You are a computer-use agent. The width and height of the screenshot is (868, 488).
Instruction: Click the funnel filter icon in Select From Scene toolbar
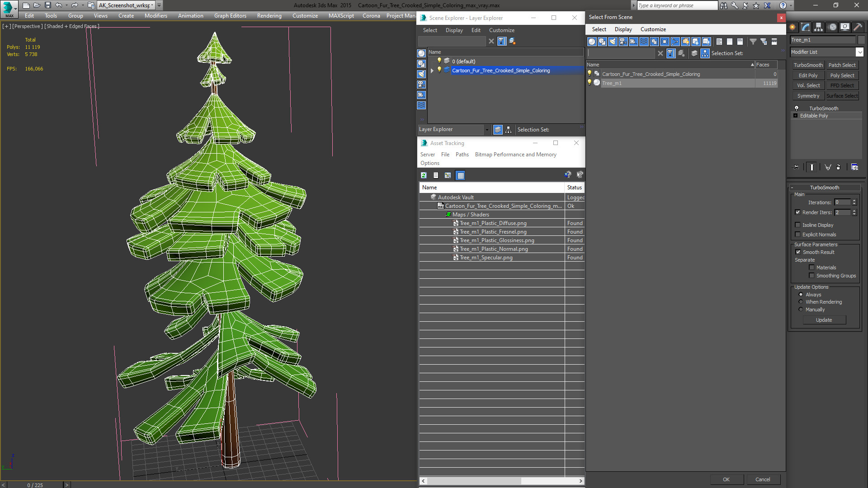(x=753, y=42)
